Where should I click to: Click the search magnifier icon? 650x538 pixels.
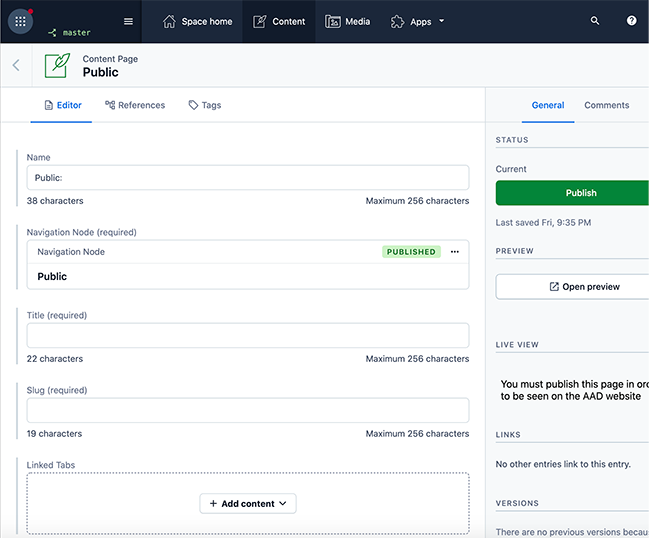click(x=595, y=21)
